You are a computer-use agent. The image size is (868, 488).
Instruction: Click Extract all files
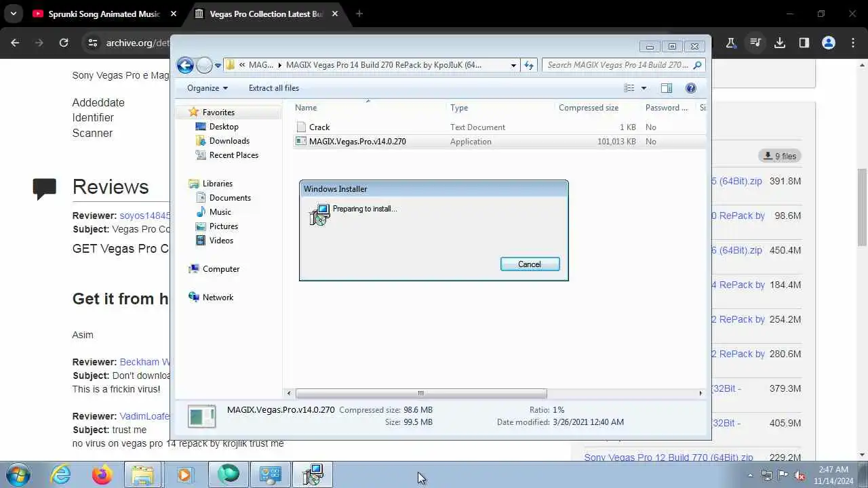point(273,88)
